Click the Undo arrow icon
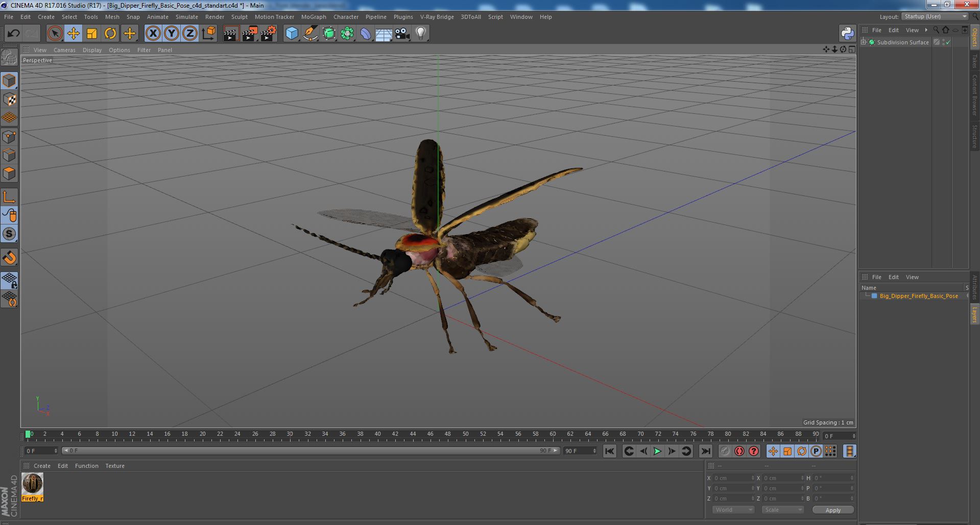This screenshot has width=980, height=525. [x=13, y=34]
